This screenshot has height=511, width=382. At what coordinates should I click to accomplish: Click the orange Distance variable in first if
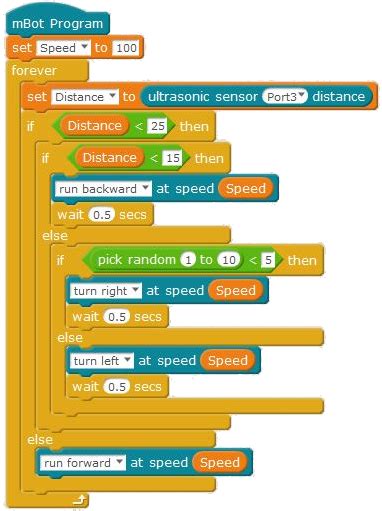tap(94, 126)
